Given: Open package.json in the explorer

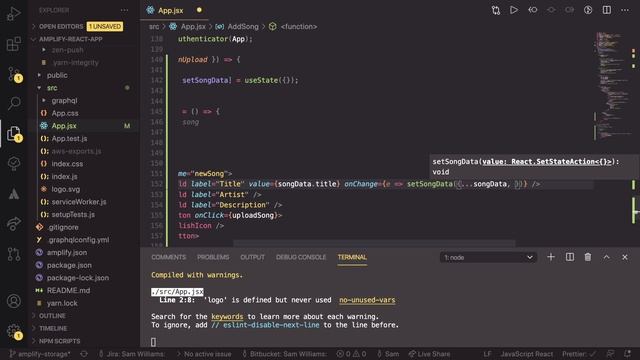Looking at the screenshot, I should tap(69, 265).
